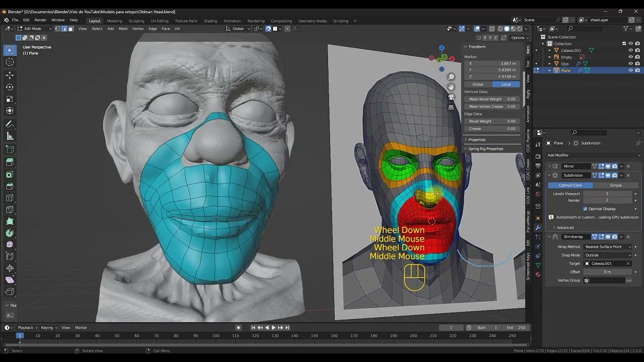
Task: Toggle camera view gizmo
Action: [x=451, y=97]
